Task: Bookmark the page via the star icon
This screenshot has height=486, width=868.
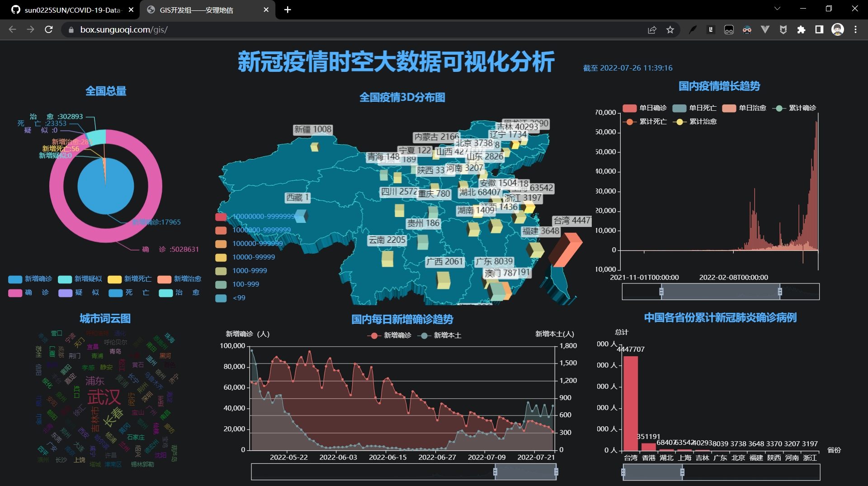Action: pyautogui.click(x=670, y=29)
